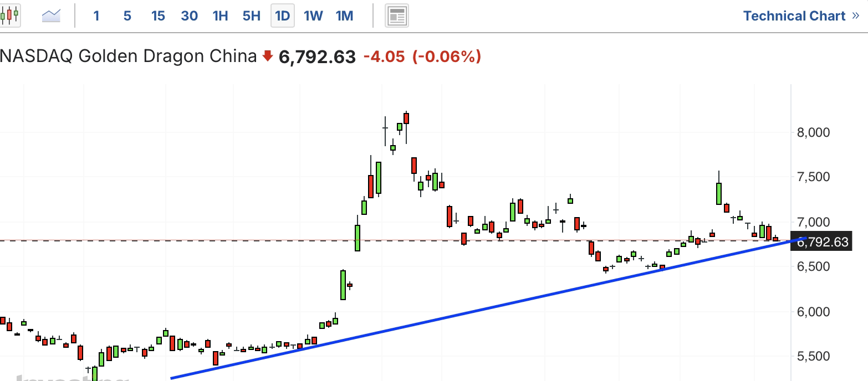Click the red down arrow beside index name
This screenshot has width=868, height=381.
[268, 56]
